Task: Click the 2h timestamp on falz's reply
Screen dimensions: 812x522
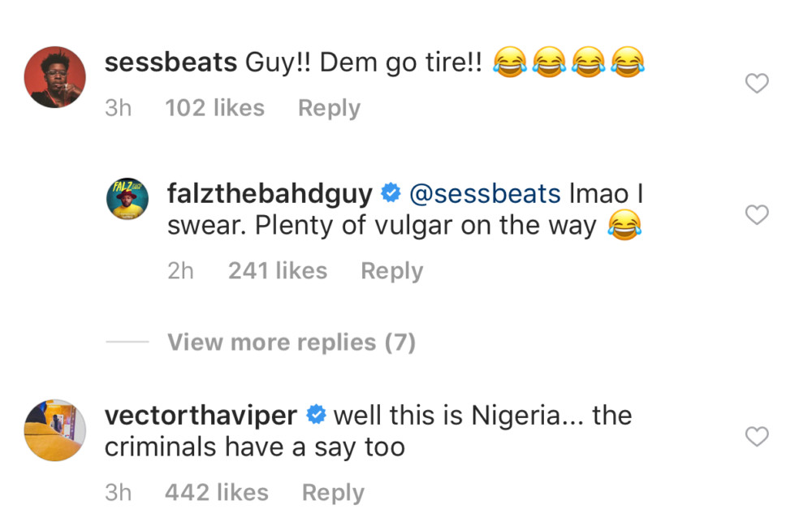Action: (180, 270)
